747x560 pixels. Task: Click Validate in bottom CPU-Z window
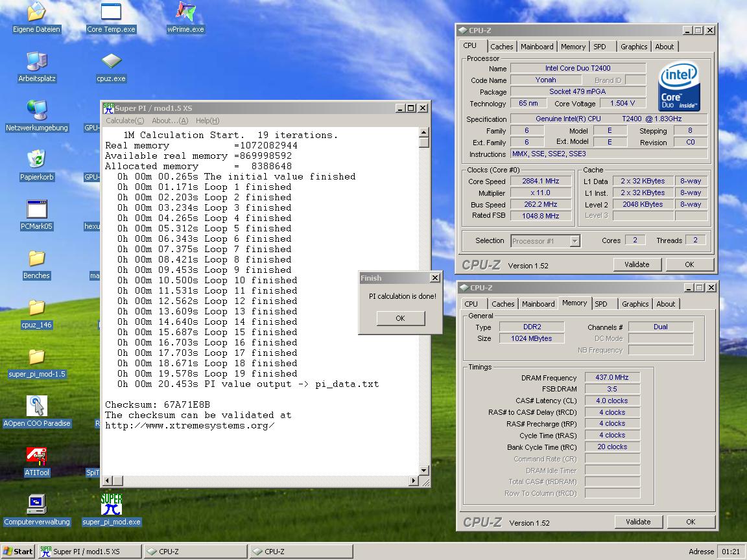click(x=638, y=522)
